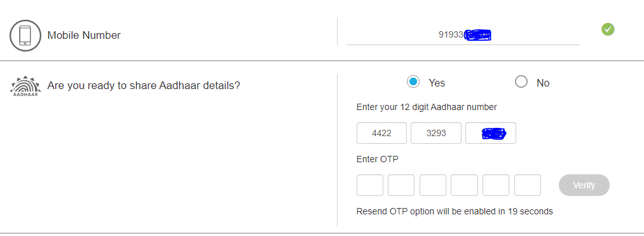This screenshot has height=236, width=644.
Task: Click the sixth OTP digit box
Action: coord(528,185)
